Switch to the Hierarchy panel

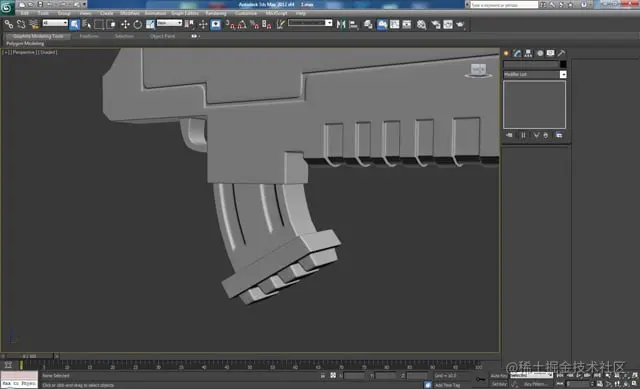click(x=528, y=53)
